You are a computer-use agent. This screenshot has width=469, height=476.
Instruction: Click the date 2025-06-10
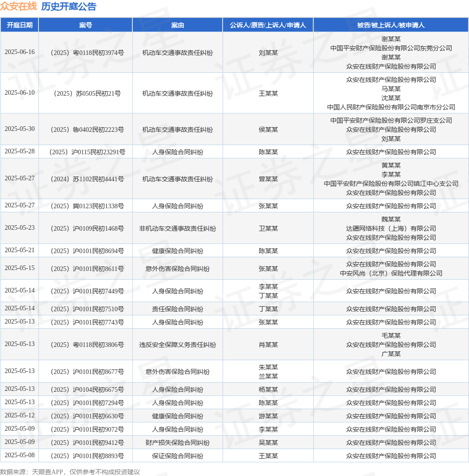click(20, 92)
